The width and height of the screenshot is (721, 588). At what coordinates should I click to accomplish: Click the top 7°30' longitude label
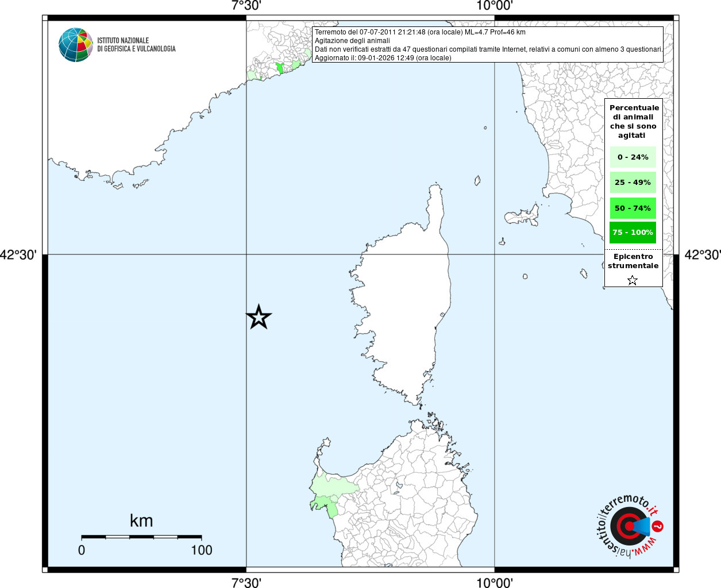[x=246, y=6]
